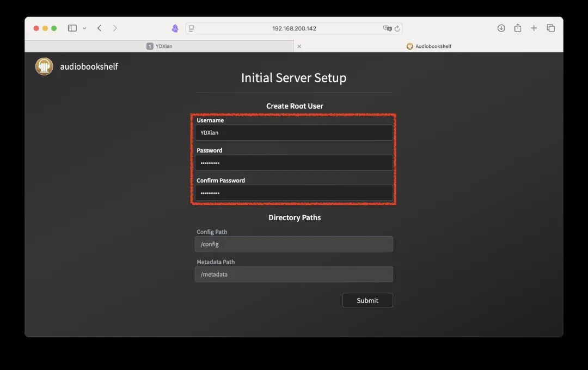This screenshot has width=588, height=370.
Task: Click the audiobookshelf logo
Action: [x=44, y=66]
